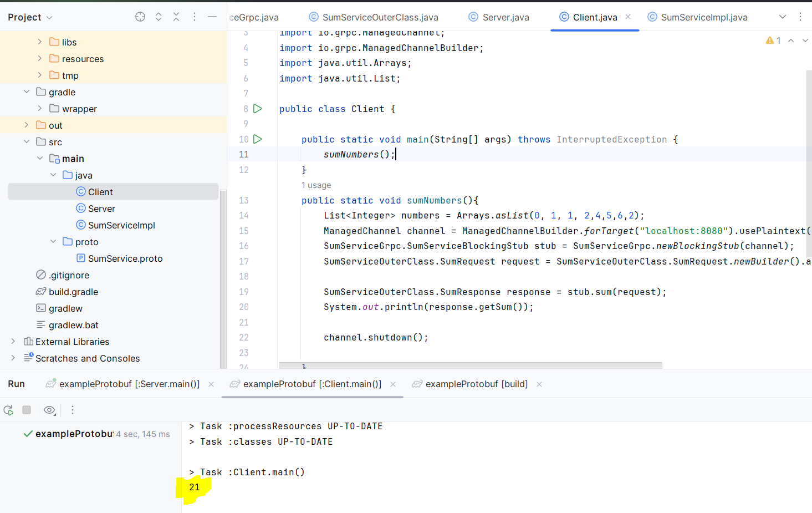
Task: Expand the wrapper folder
Action: [39, 108]
